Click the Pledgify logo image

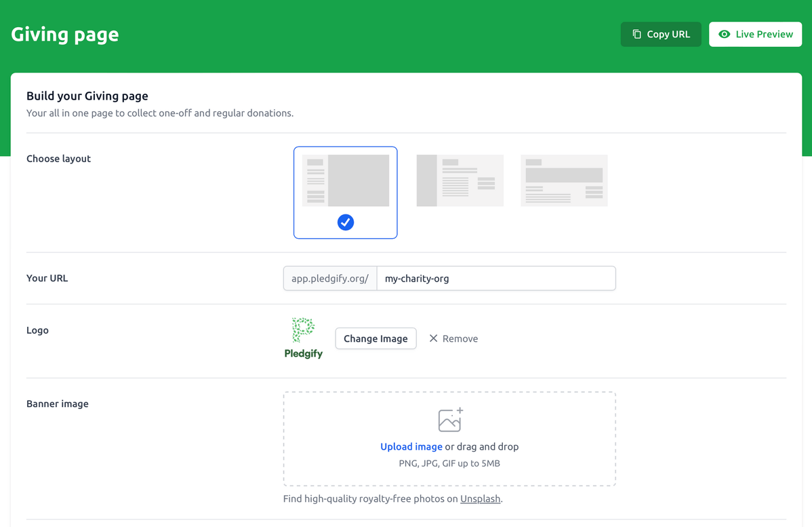pyautogui.click(x=303, y=337)
